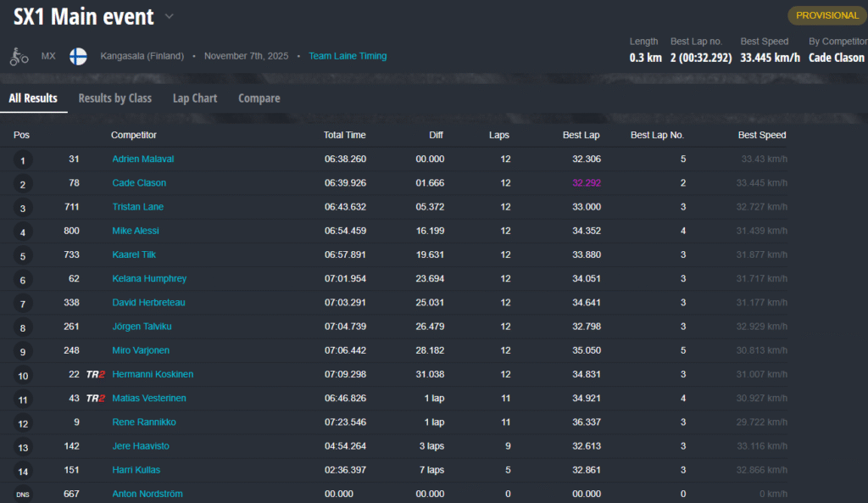Click the motocross bike icon
The image size is (868, 503).
pyautogui.click(x=19, y=57)
